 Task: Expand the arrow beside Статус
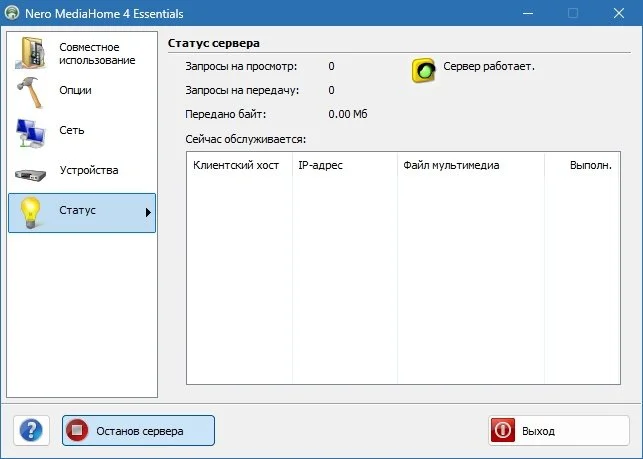(148, 212)
